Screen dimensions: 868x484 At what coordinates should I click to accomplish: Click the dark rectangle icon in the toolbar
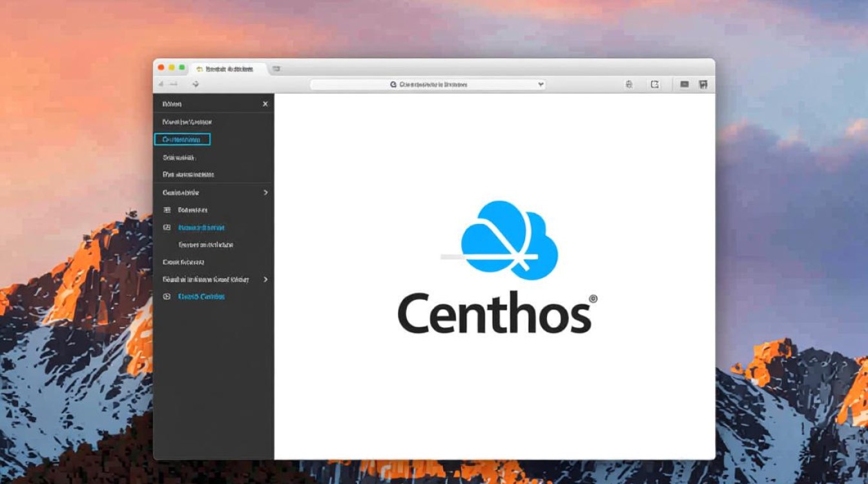click(x=685, y=85)
